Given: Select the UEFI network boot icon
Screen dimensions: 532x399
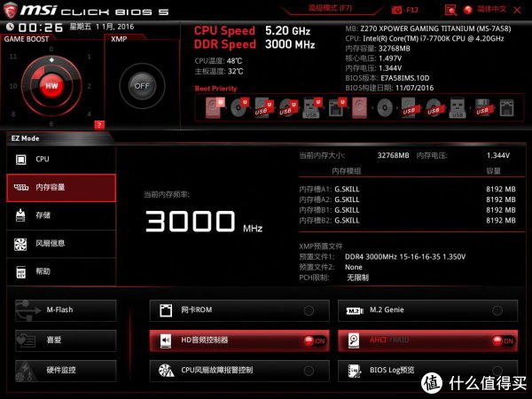Looking at the screenshot, I should 337,108.
